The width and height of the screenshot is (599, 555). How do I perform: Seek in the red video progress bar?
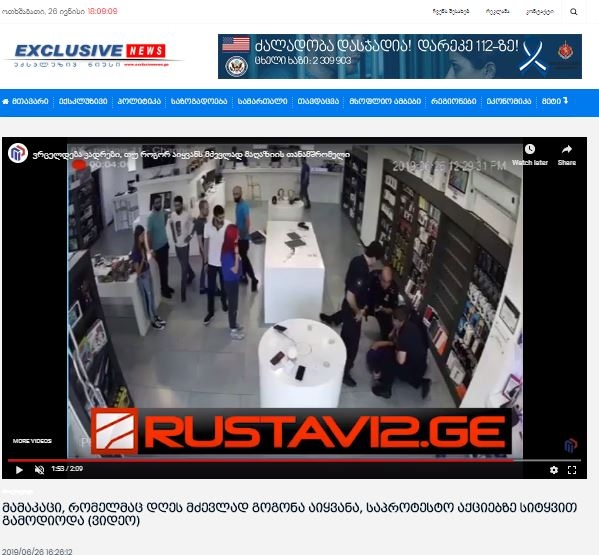pos(294,461)
